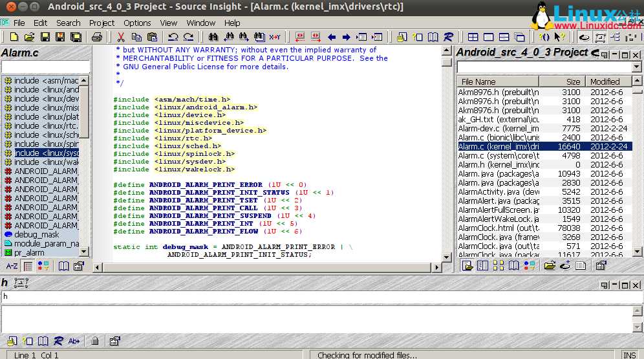Click in the Alarm.c symbol search field
The width and height of the screenshot is (644, 359).
click(46, 67)
